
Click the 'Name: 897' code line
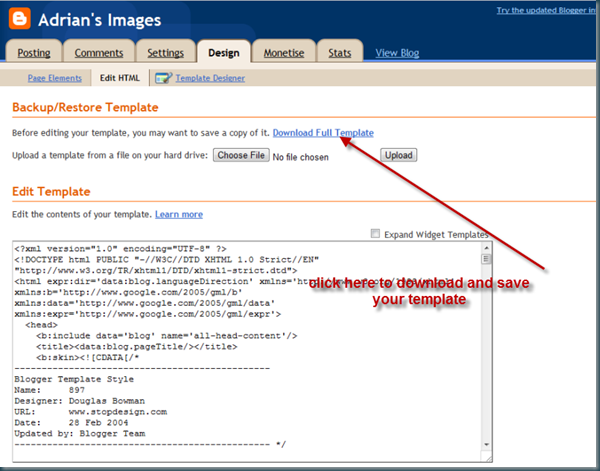tap(49, 390)
